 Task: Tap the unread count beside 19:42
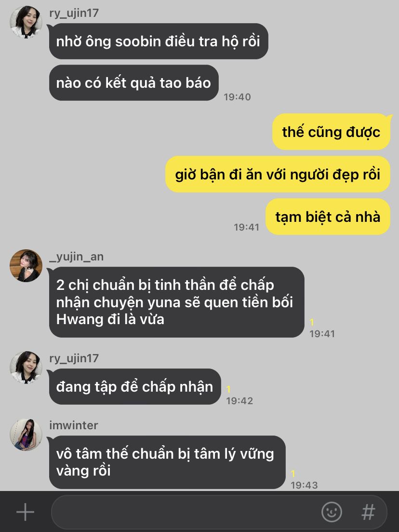(x=228, y=389)
